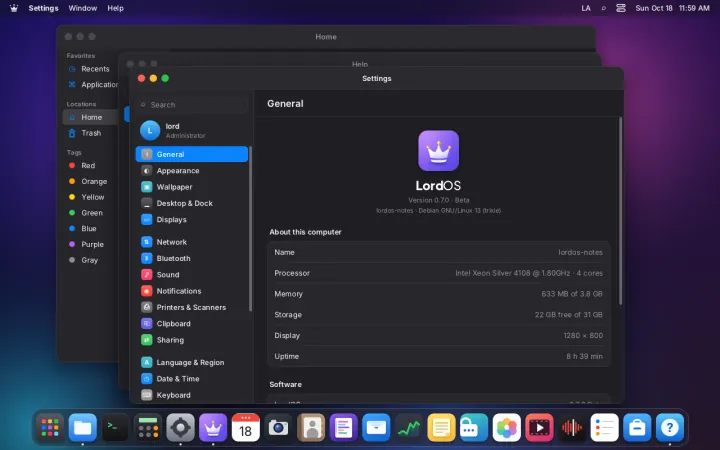Select the Purple tag in Files sidebar
The height and width of the screenshot is (450, 720).
tap(90, 244)
